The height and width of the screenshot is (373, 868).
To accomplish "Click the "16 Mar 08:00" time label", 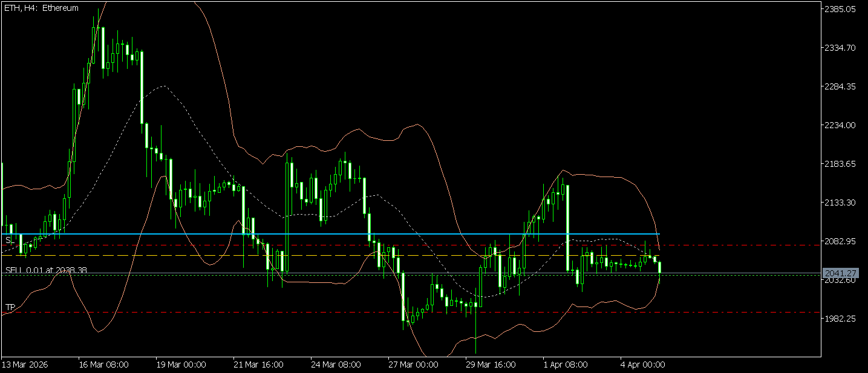I will point(103,365).
